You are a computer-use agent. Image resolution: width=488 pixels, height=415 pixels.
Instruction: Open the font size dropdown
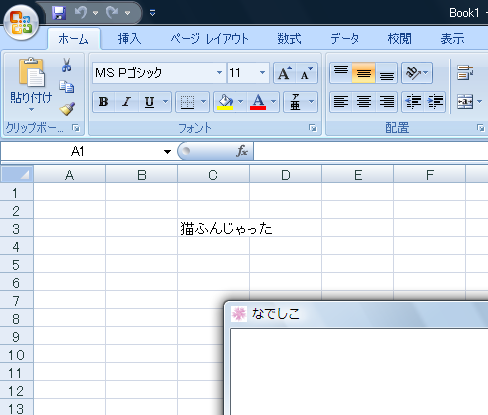pyautogui.click(x=263, y=73)
